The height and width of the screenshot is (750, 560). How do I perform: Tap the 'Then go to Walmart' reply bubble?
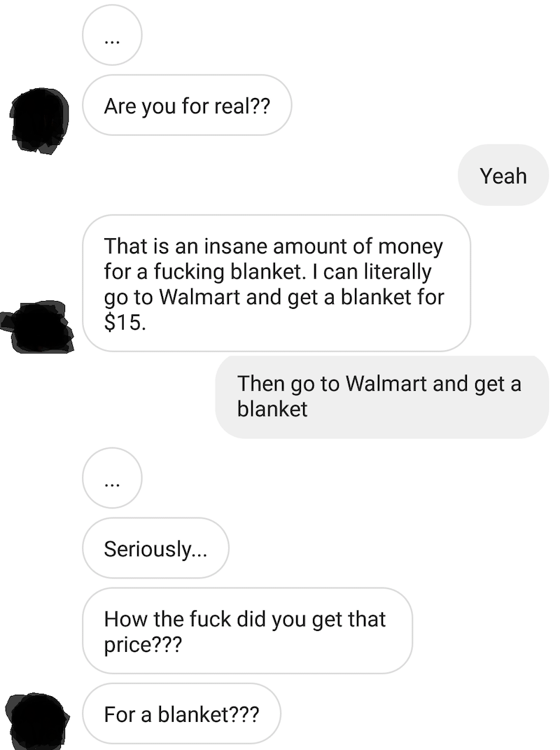381,396
